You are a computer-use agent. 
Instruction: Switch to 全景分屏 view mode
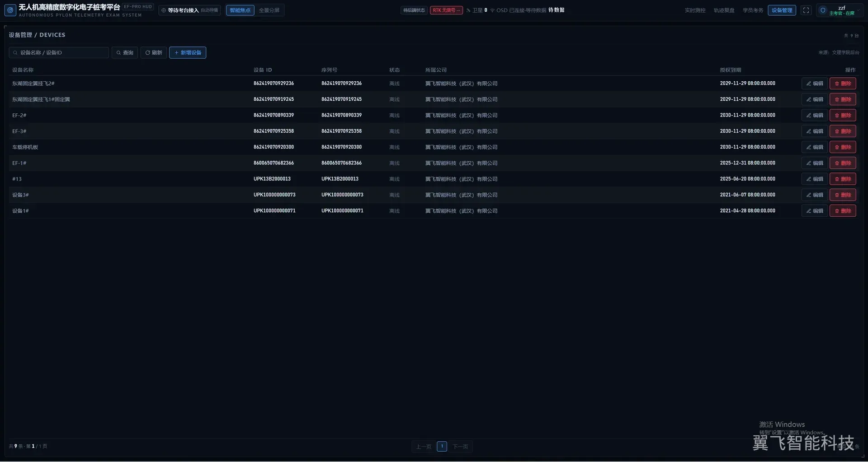click(x=269, y=10)
